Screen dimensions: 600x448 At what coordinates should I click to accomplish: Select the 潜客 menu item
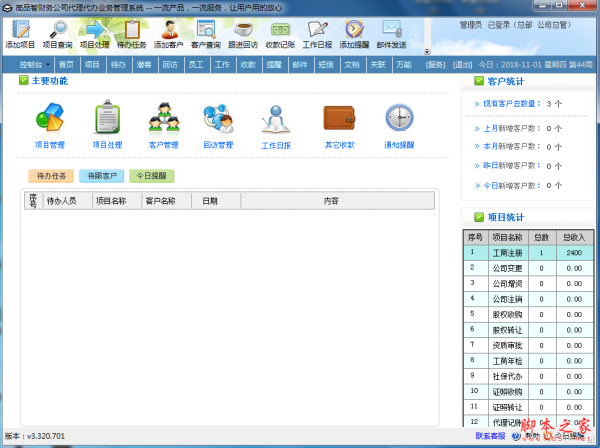point(144,65)
